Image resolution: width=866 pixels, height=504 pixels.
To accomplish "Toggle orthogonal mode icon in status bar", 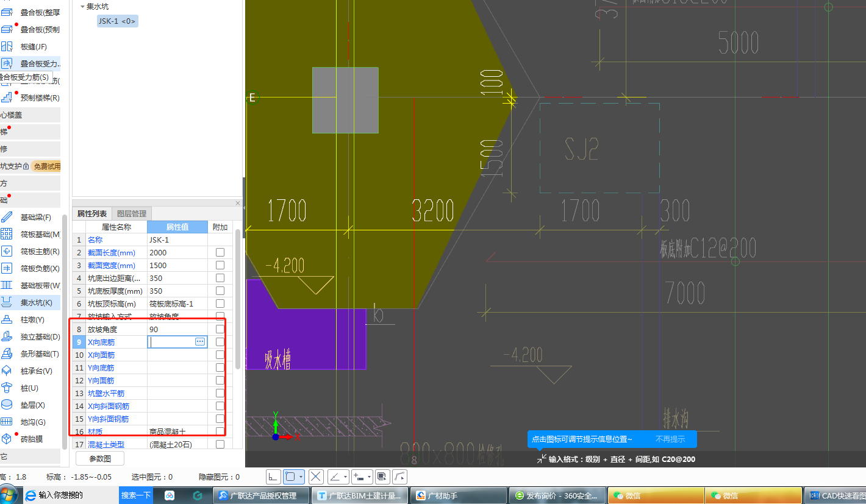I will (273, 477).
